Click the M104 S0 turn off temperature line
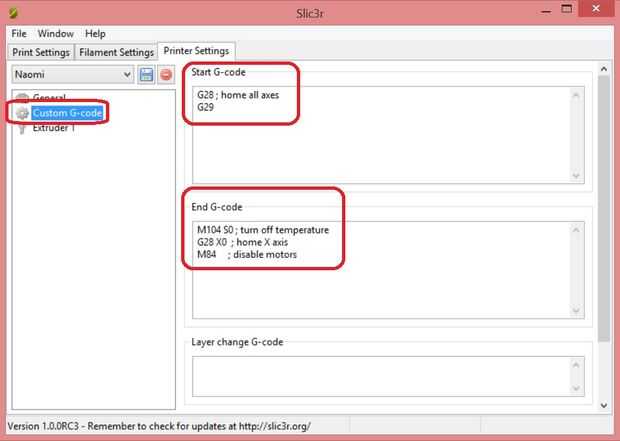The image size is (620, 441). 263,230
